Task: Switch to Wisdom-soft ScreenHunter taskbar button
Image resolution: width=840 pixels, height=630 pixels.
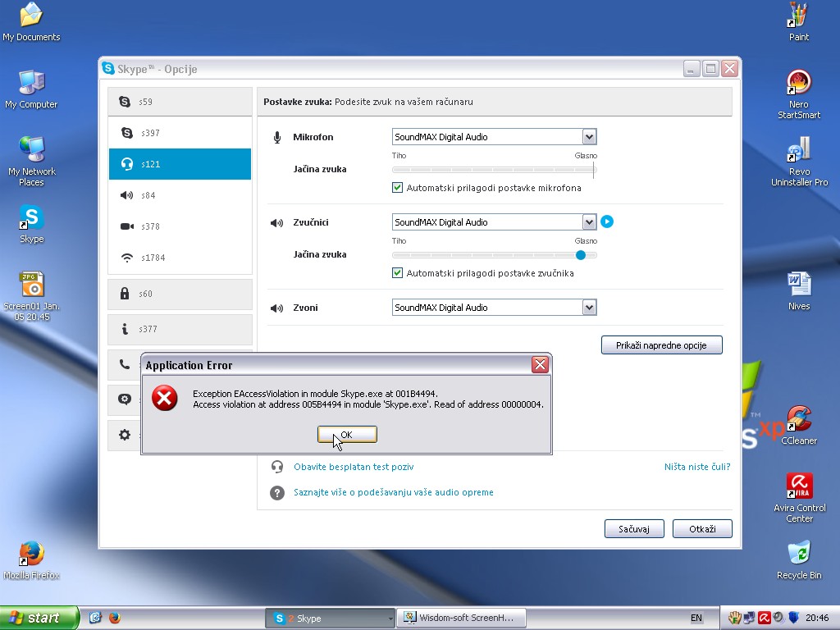Action: 462,619
